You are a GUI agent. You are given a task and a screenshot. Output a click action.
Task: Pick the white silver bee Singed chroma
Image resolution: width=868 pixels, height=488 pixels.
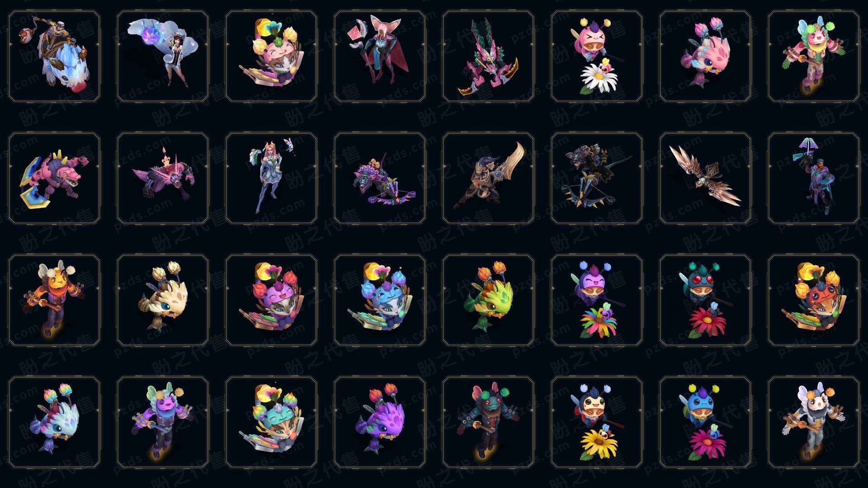[x=814, y=422]
